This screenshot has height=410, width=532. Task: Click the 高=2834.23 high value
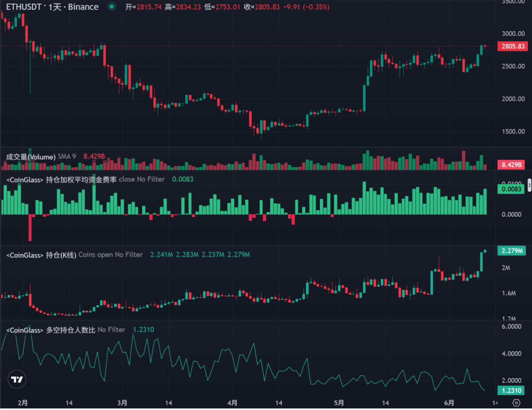click(x=183, y=7)
